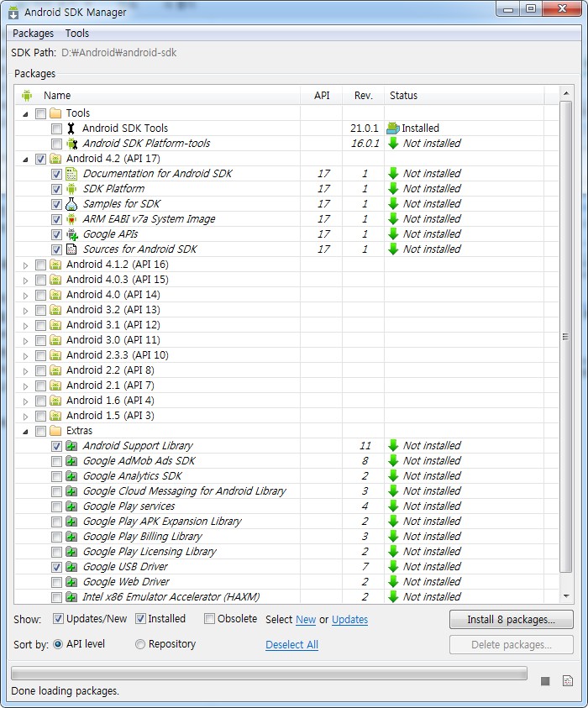Click the Google Analytics SDK package icon
The width and height of the screenshot is (588, 708).
point(71,476)
